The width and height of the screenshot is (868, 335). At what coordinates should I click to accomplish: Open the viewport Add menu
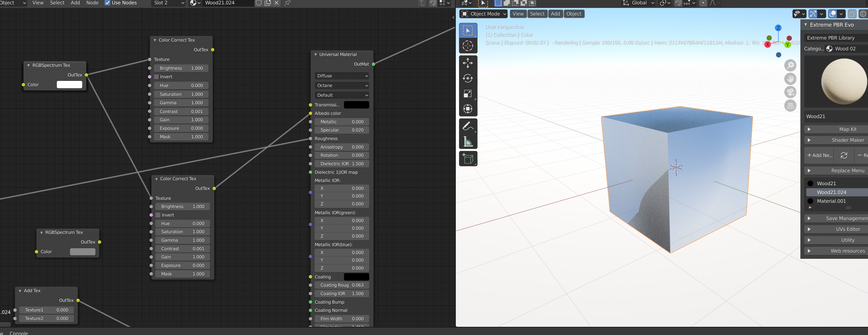tap(555, 14)
